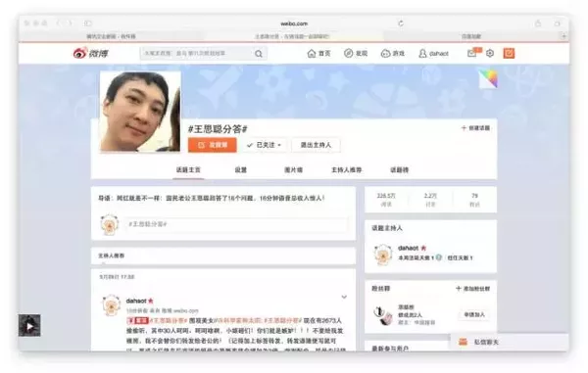
Task: Click the 申请加入 button
Action: coord(474,314)
